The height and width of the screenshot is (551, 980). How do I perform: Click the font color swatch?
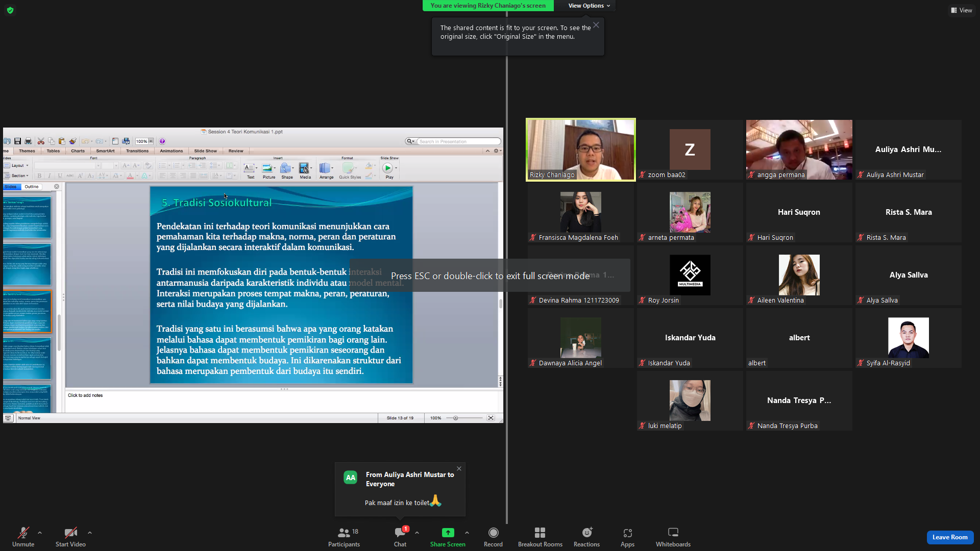coord(130,176)
